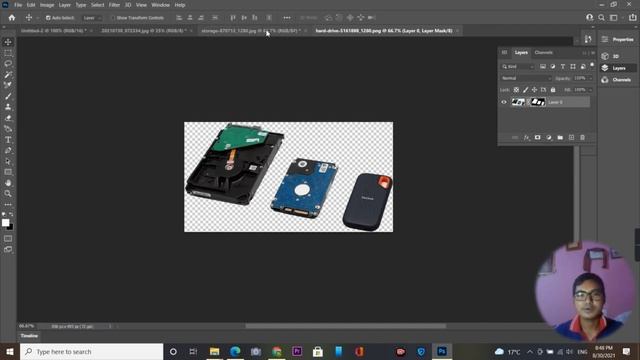
Task: Add a layer mask from Layers panel
Action: (x=538, y=138)
